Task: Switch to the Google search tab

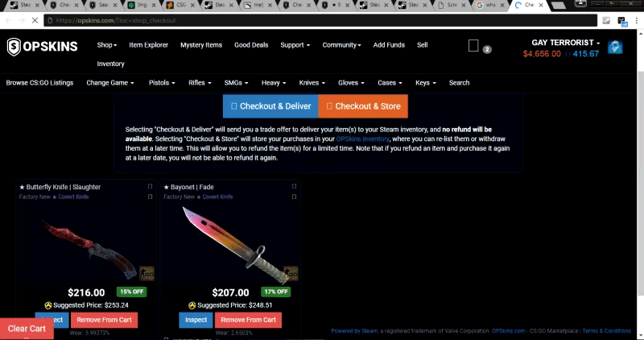Action: (489, 6)
